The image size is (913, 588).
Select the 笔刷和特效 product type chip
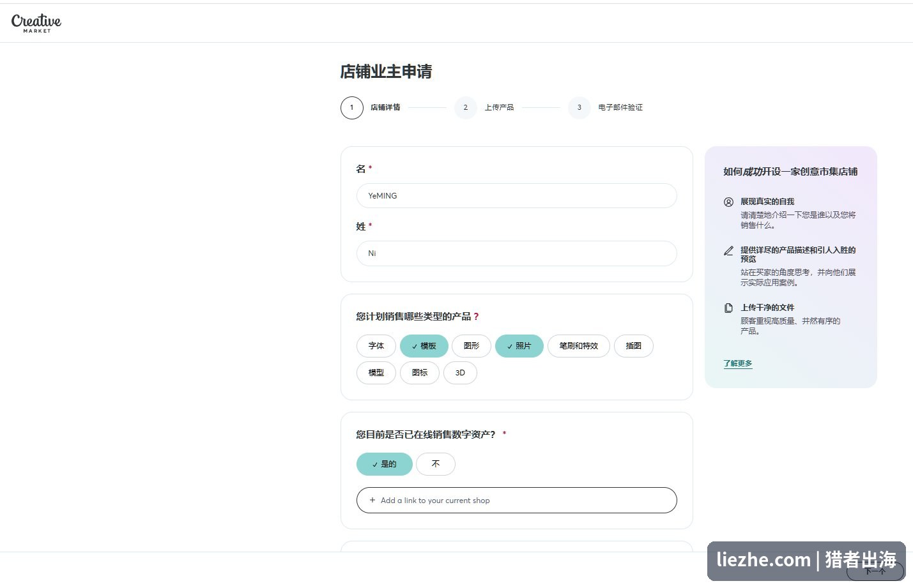(579, 346)
